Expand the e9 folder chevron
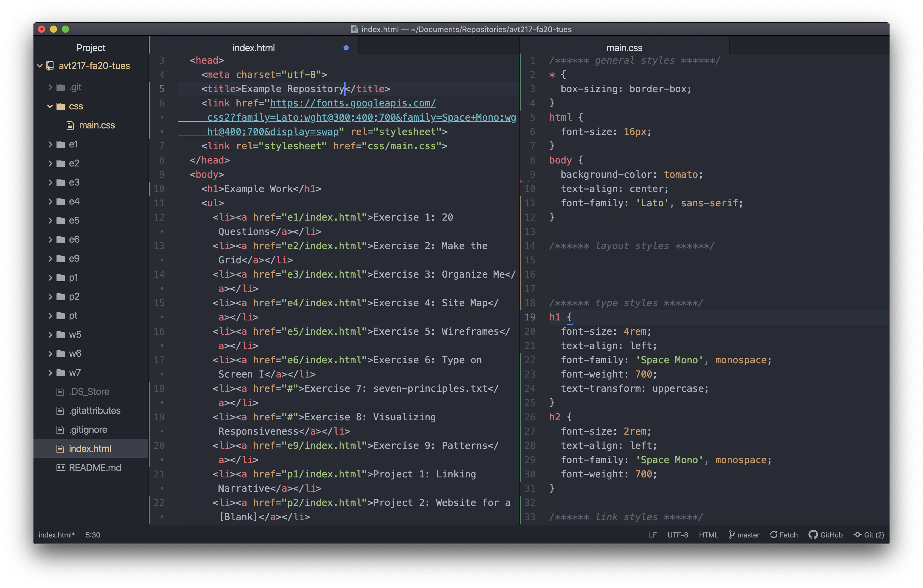 coord(50,259)
